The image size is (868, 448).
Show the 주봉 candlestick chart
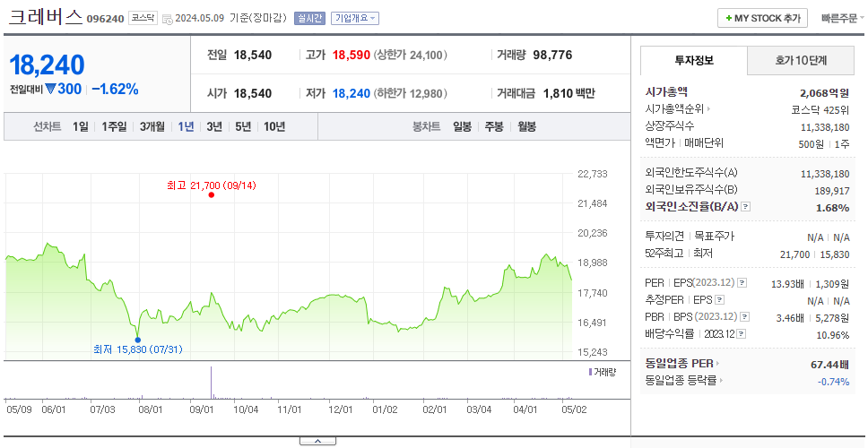point(494,126)
